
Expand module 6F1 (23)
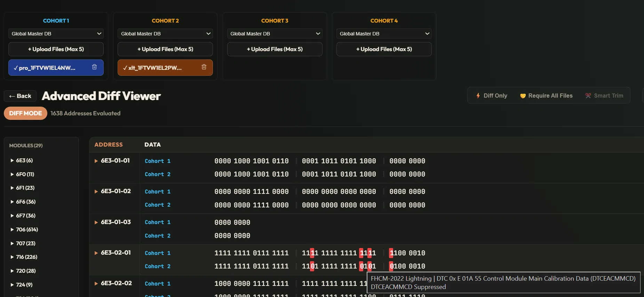click(22, 188)
